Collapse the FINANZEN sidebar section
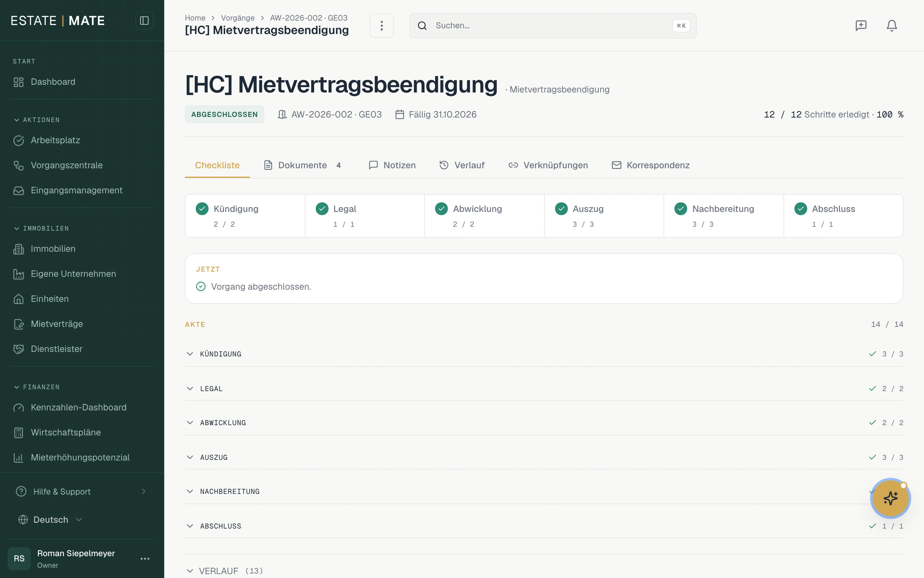The width and height of the screenshot is (924, 578). click(x=37, y=387)
